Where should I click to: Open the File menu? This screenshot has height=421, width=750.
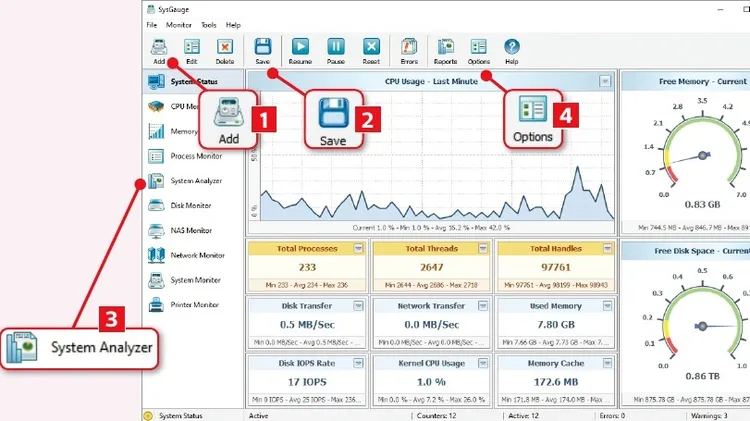152,25
